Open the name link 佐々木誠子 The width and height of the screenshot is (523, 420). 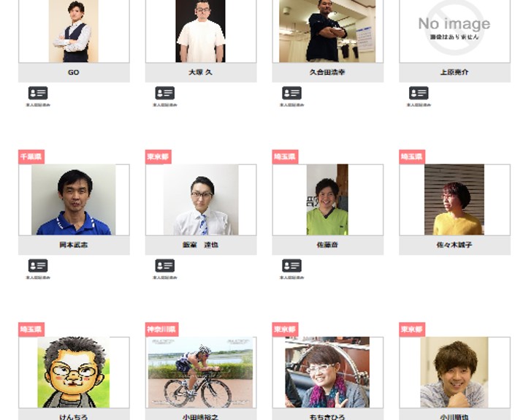point(454,245)
